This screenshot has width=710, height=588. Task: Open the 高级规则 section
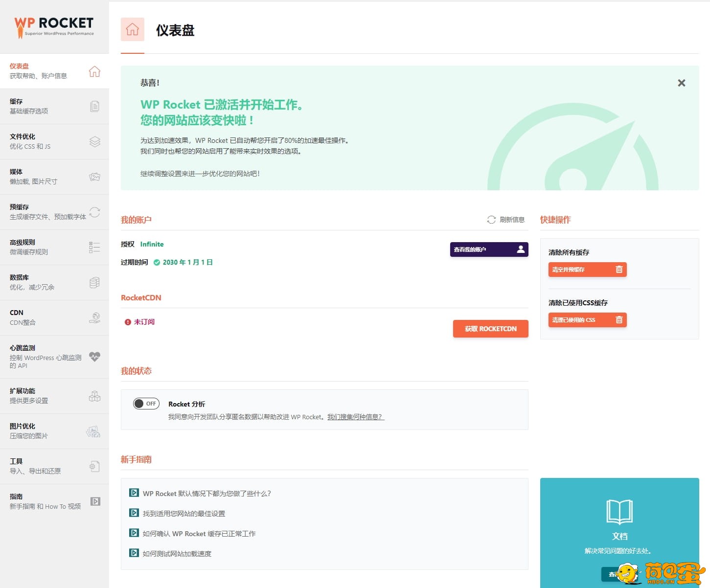pos(54,247)
